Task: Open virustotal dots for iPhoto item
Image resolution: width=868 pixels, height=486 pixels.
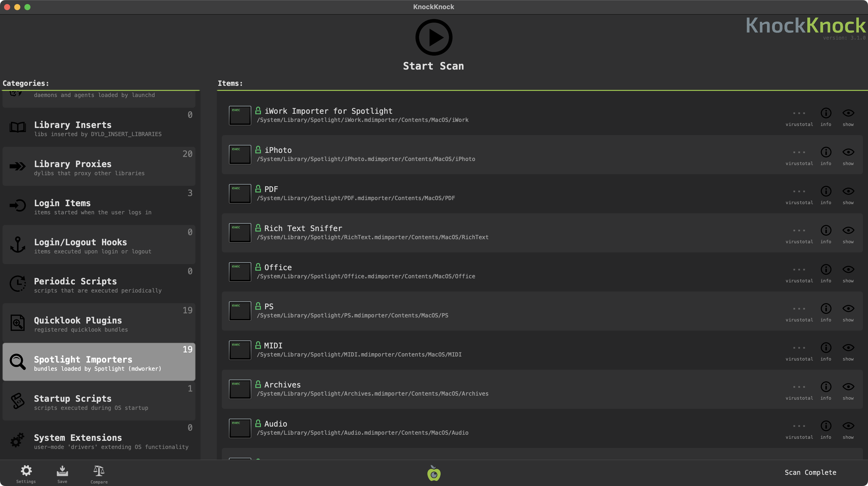Action: pos(799,152)
